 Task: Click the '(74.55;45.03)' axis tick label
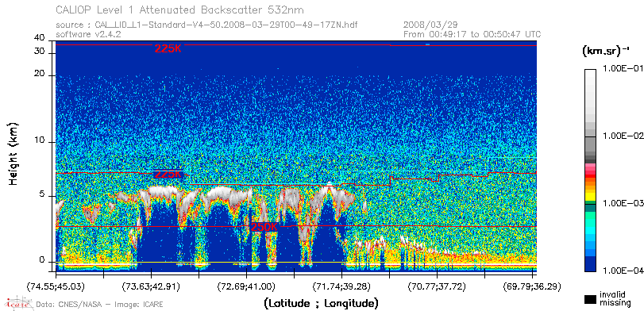(x=55, y=286)
